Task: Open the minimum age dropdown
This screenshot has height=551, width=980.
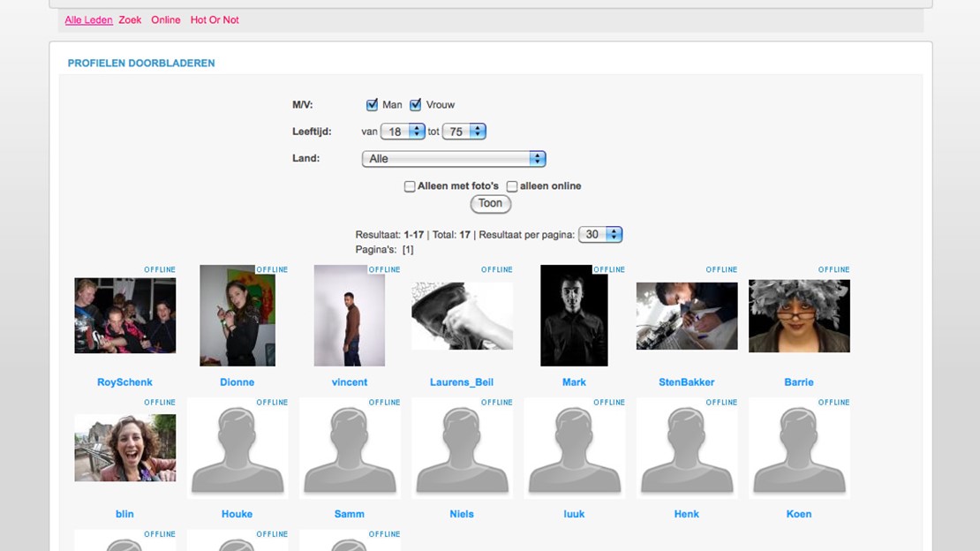Action: pyautogui.click(x=403, y=132)
